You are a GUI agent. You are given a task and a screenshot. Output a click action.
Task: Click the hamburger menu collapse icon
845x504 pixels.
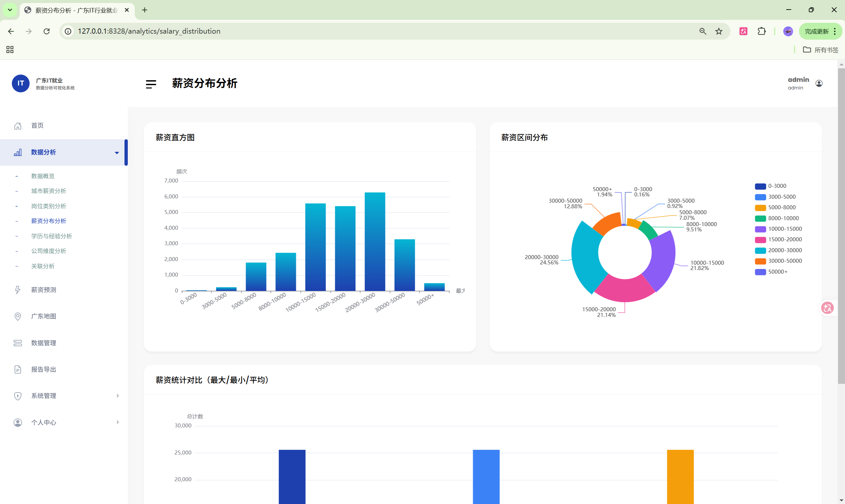tap(151, 84)
